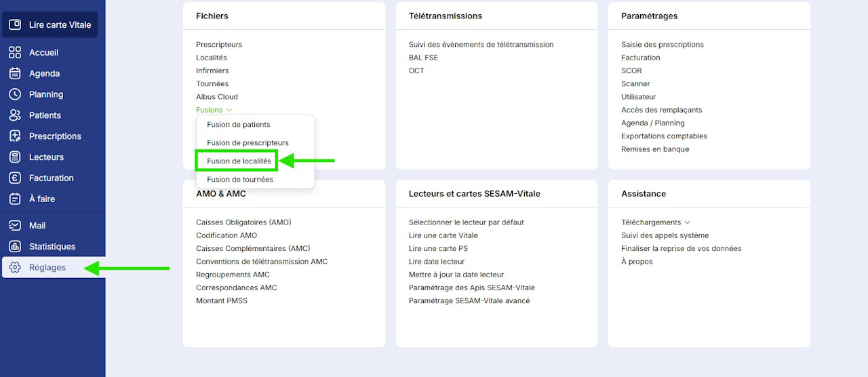Open Conventions de télétransmission AMC link
This screenshot has width=868, height=377.
(262, 262)
